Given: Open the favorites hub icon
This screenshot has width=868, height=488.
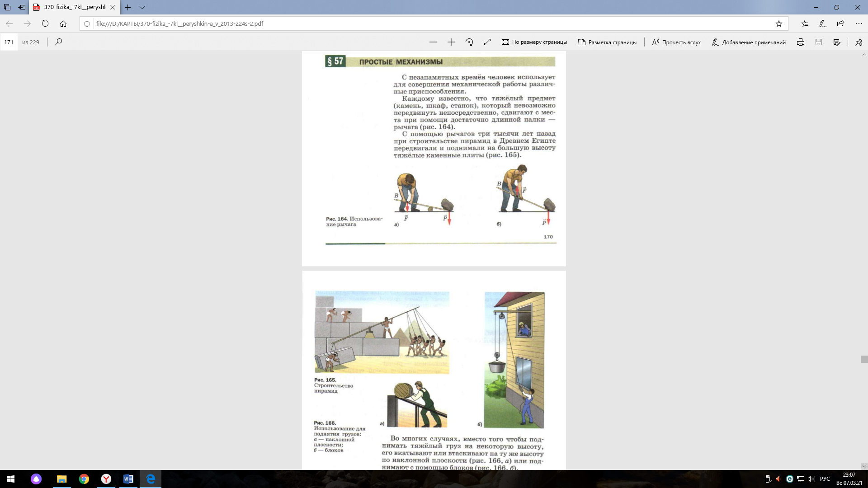Looking at the screenshot, I should (x=805, y=23).
